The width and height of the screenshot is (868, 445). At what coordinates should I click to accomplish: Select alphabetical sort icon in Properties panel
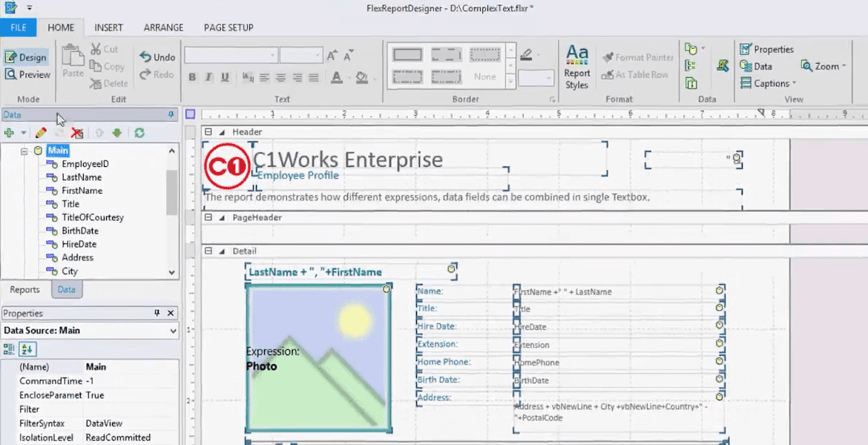pos(27,349)
